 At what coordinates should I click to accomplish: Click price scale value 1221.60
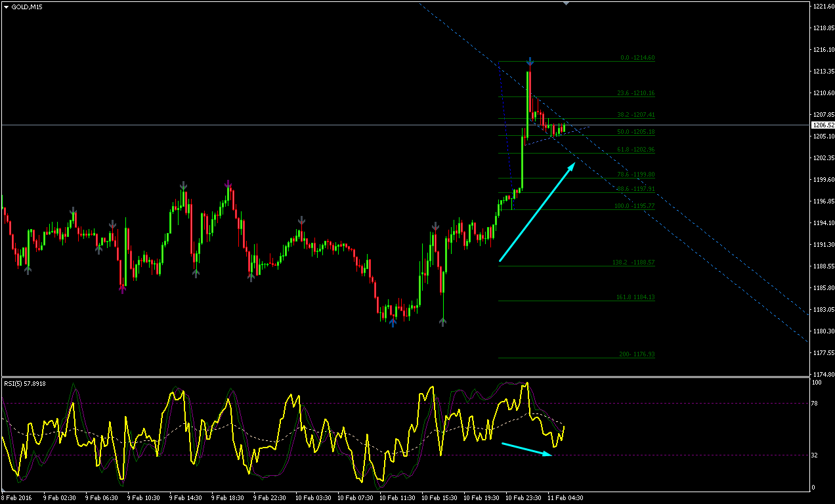click(x=823, y=7)
